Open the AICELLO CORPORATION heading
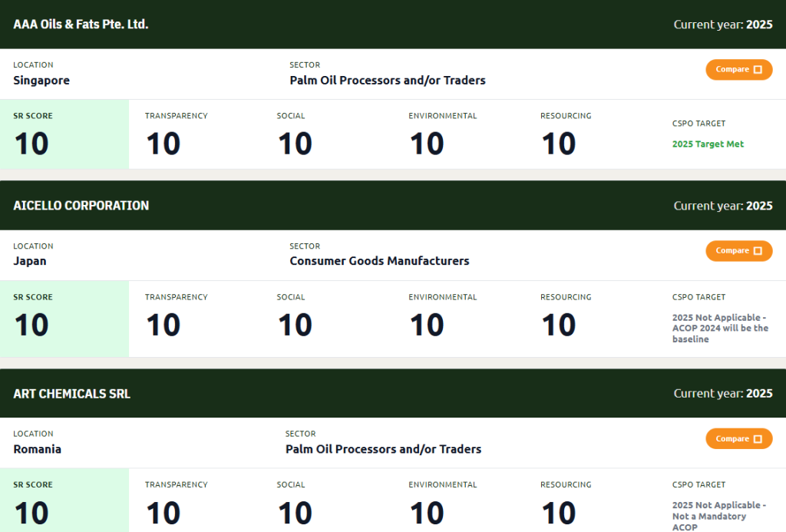 81,206
